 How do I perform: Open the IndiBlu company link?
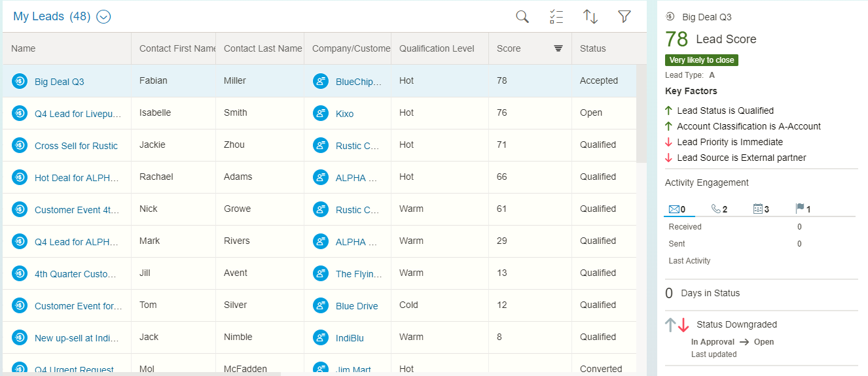pos(350,338)
